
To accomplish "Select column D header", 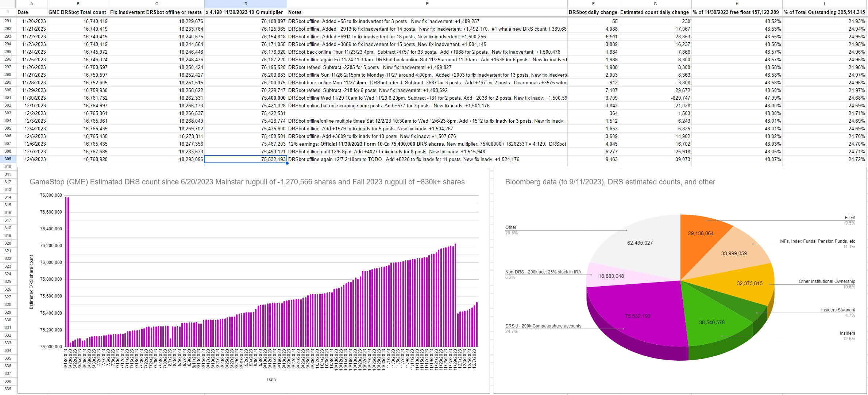I will 246,4.
